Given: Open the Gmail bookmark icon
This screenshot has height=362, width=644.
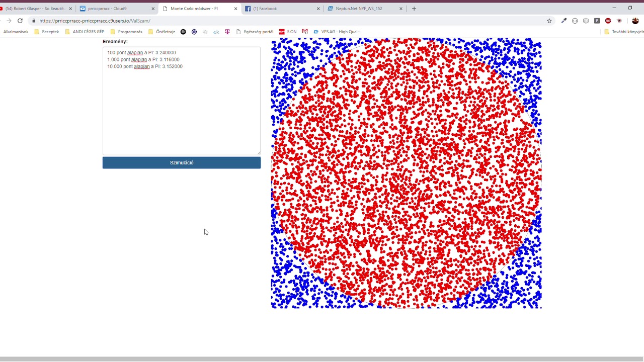Looking at the screenshot, I should tap(305, 32).
